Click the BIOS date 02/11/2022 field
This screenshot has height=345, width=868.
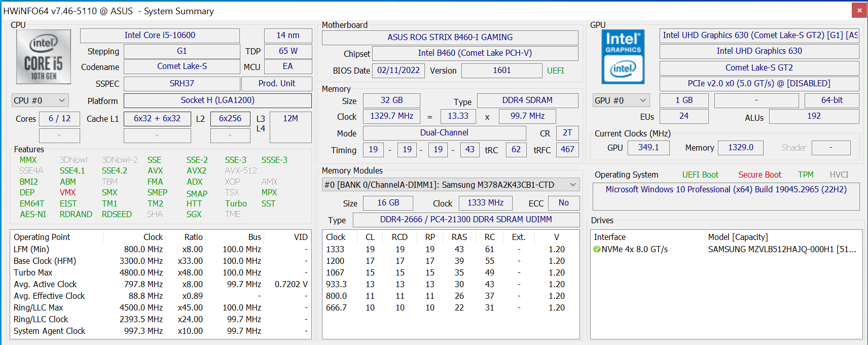coord(399,71)
